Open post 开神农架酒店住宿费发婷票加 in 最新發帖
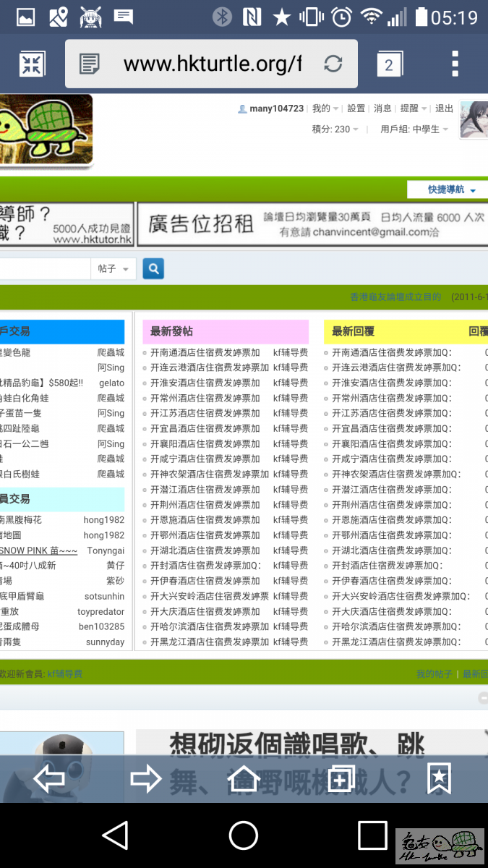Image resolution: width=488 pixels, height=868 pixels. click(210, 475)
